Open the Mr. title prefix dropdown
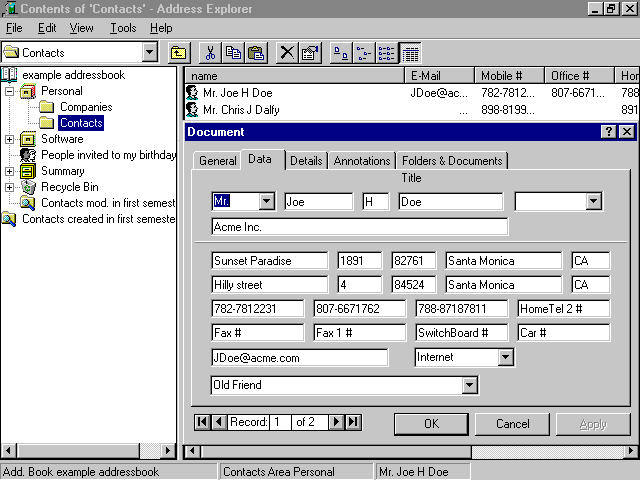Screen dimensions: 640x480 [266, 201]
